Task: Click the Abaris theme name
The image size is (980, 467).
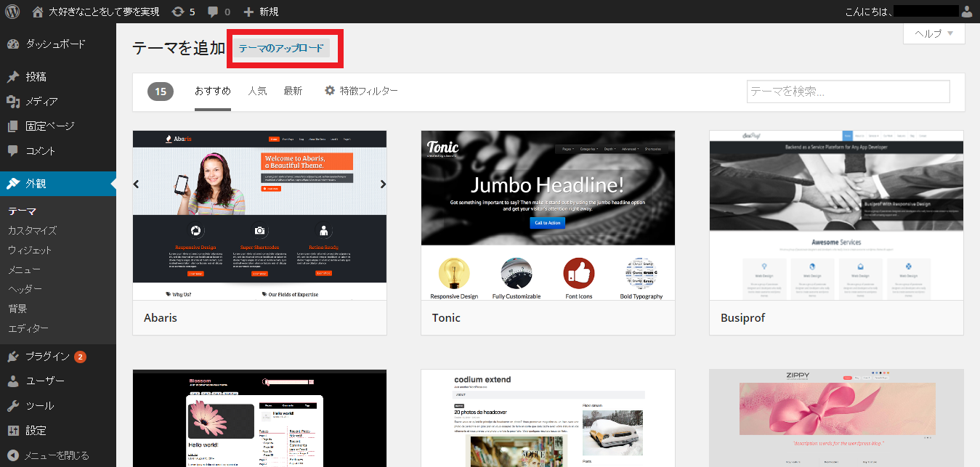Action: (161, 318)
